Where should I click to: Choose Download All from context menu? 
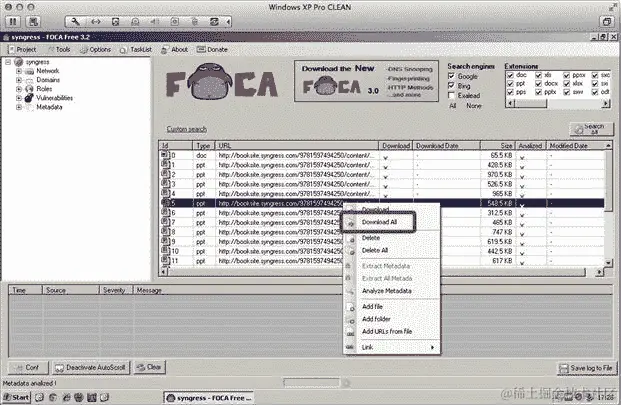379,222
